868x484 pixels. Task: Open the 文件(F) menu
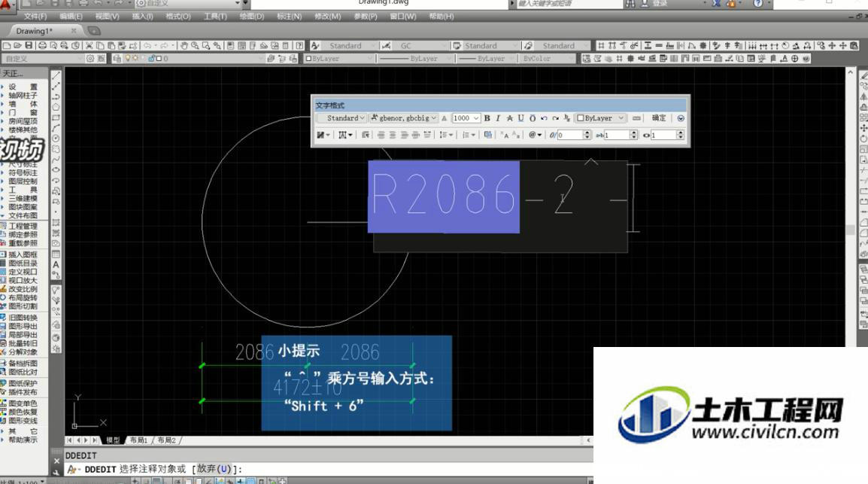pos(35,16)
